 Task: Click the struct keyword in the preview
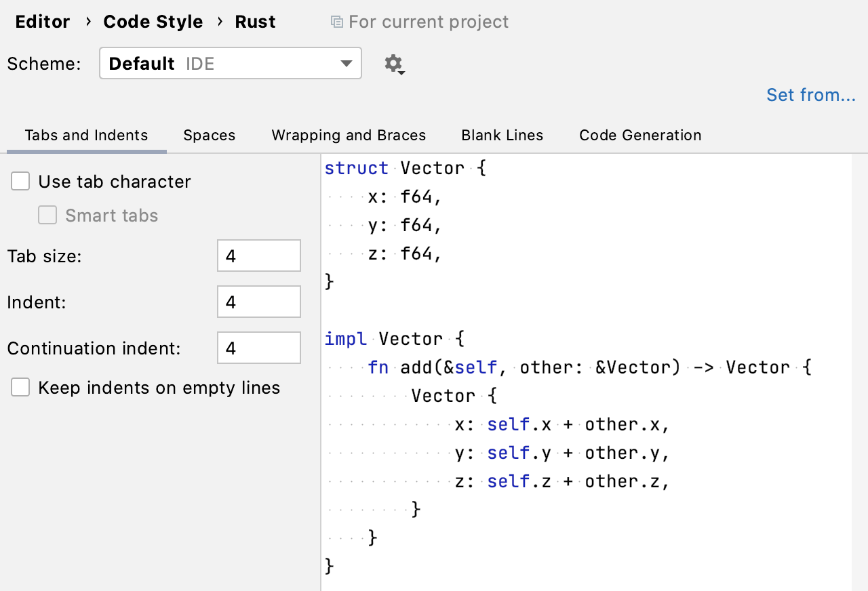click(x=357, y=167)
